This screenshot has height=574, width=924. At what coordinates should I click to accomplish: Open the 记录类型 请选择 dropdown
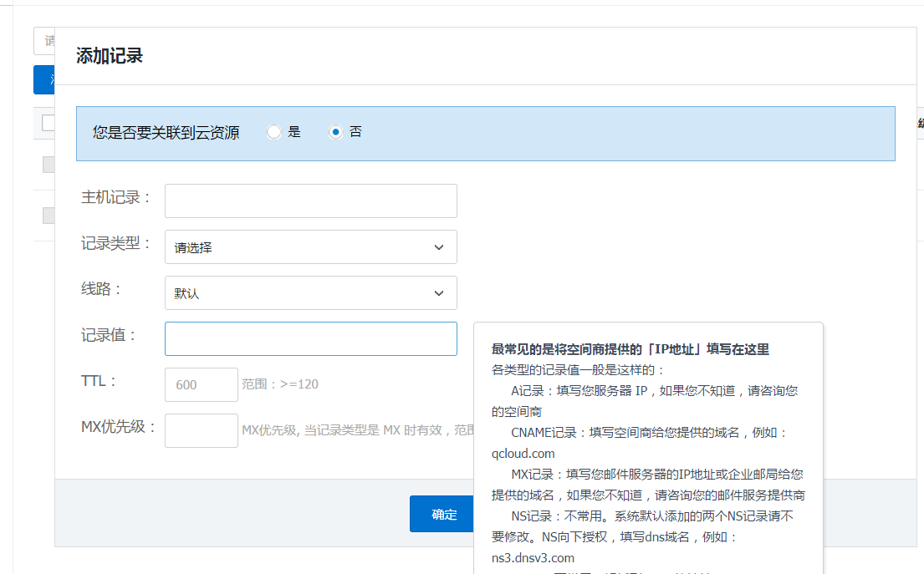coord(310,246)
